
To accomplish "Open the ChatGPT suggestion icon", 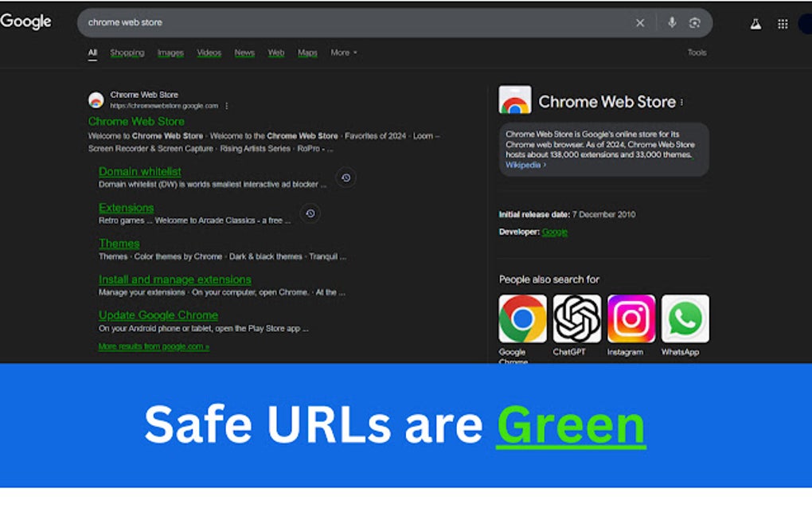I will click(x=576, y=319).
